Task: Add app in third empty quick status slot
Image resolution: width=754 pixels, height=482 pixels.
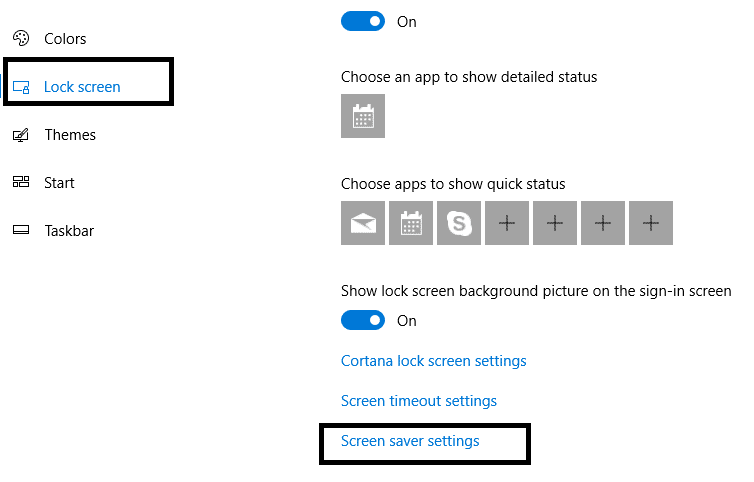Action: [x=603, y=223]
